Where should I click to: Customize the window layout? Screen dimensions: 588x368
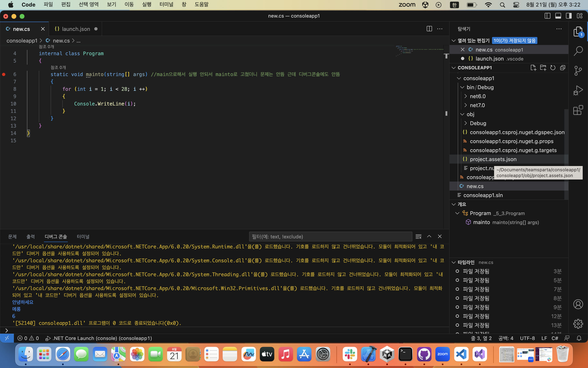580,16
